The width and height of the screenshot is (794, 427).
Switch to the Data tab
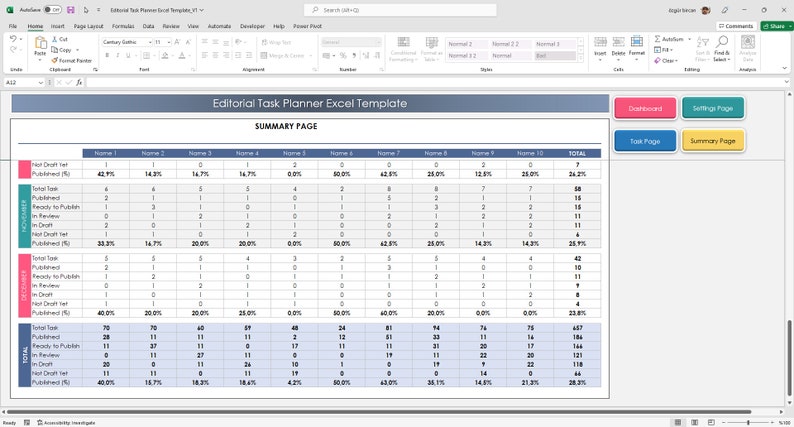(x=148, y=26)
